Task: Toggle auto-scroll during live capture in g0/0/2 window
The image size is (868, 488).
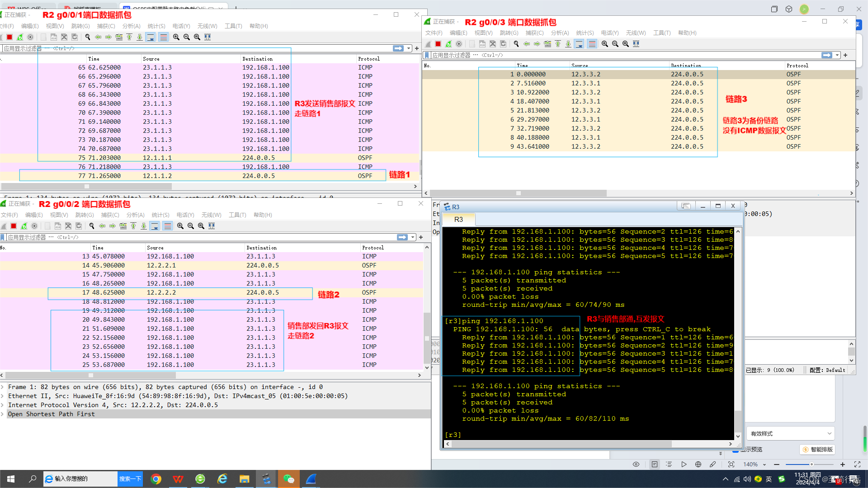Action: click(x=155, y=226)
